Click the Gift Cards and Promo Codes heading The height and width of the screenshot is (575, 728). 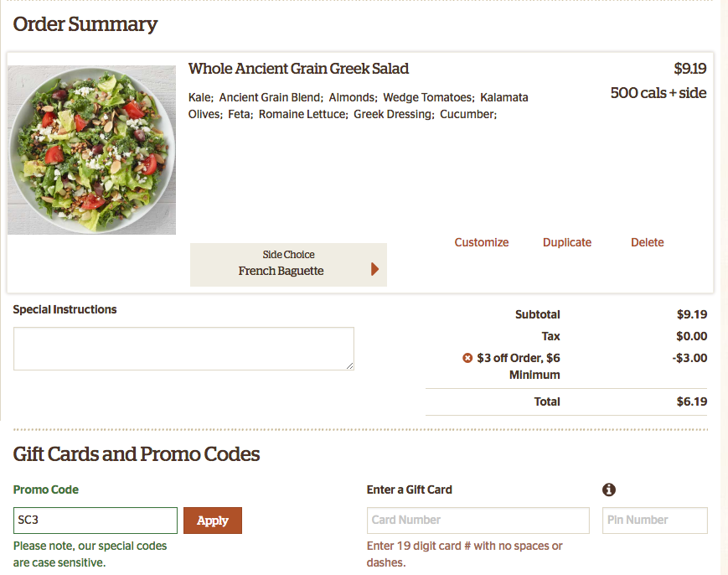[137, 454]
